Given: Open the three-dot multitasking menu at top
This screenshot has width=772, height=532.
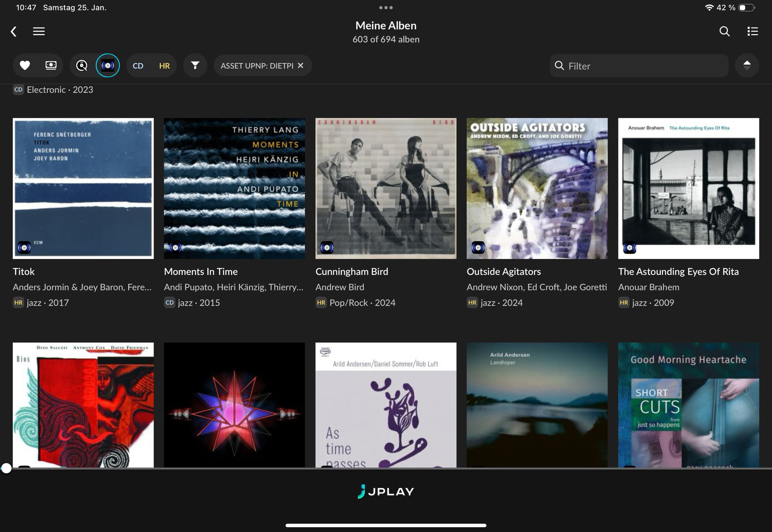Looking at the screenshot, I should click(386, 8).
